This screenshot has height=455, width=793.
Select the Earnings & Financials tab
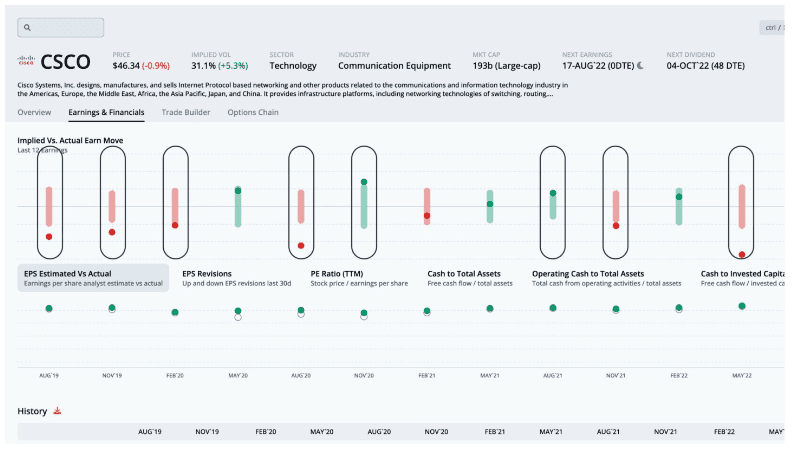pyautogui.click(x=106, y=112)
